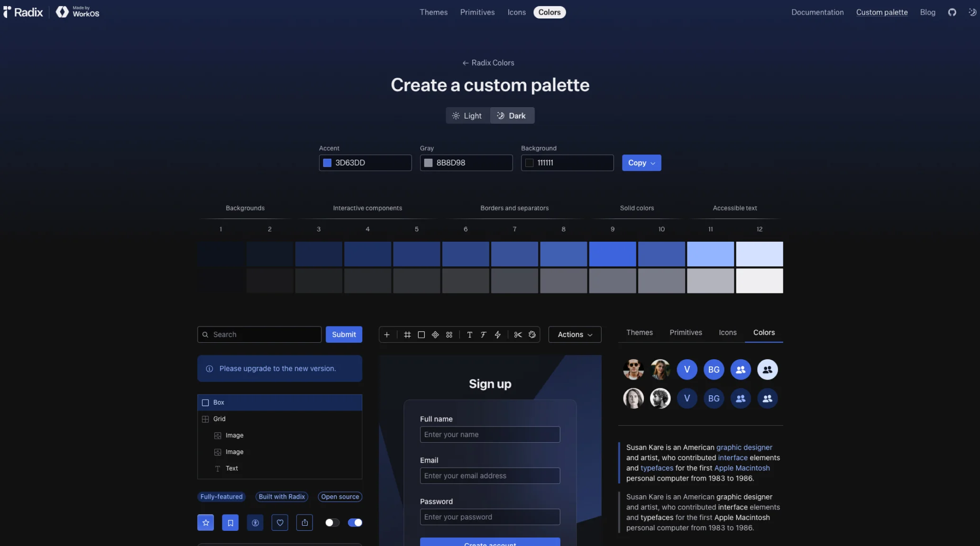Click the 'Enter your email address' field
The image size is (980, 546).
pos(490,476)
